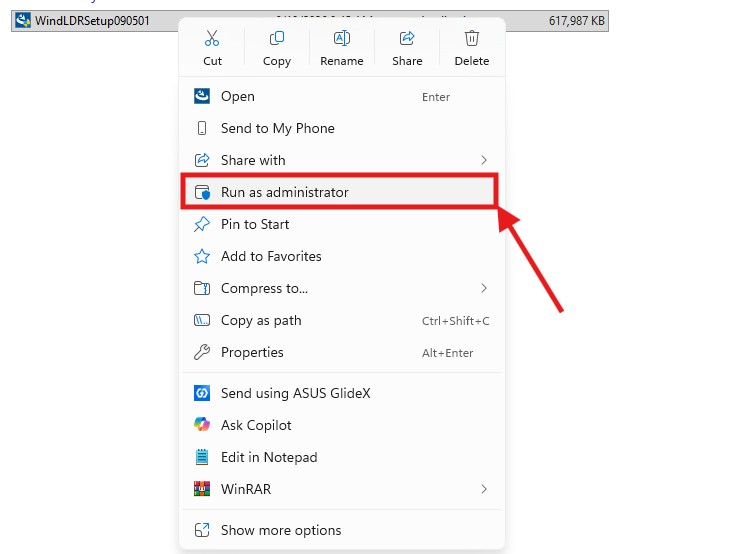Click the Delete trash icon
Image resolution: width=737 pixels, height=554 pixels.
point(472,38)
